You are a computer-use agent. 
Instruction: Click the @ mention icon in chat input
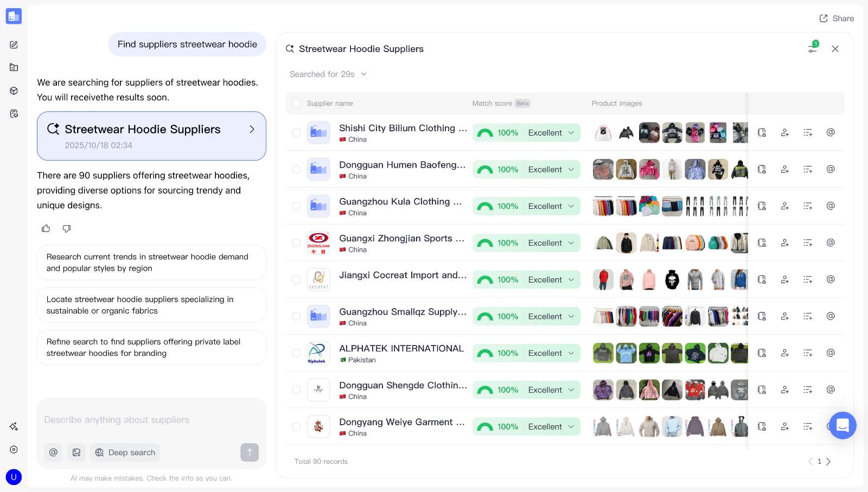[53, 452]
